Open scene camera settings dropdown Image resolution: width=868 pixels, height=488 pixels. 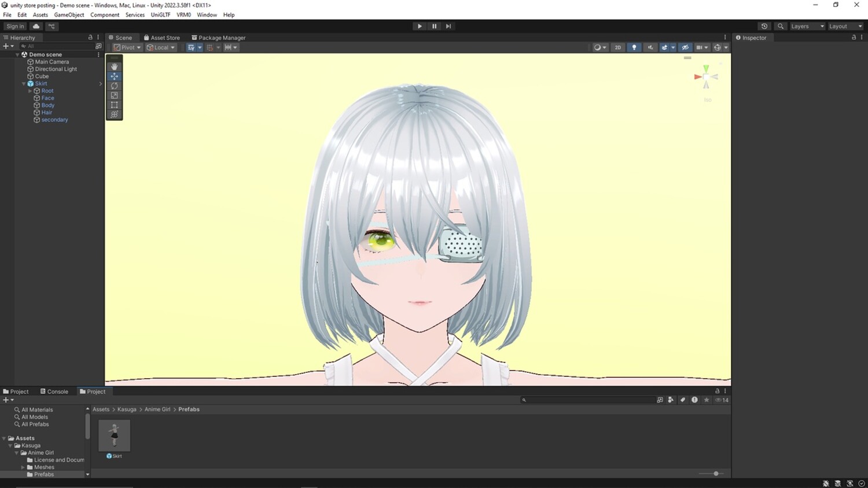click(x=702, y=47)
